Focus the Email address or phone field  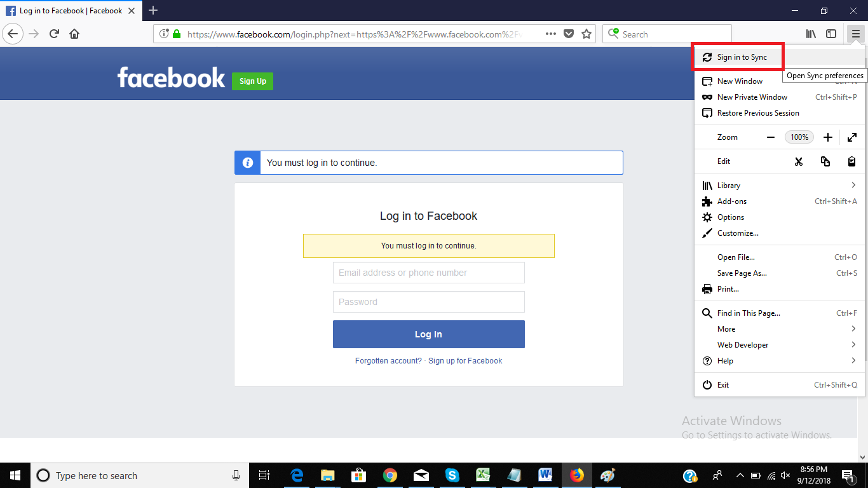pos(429,273)
